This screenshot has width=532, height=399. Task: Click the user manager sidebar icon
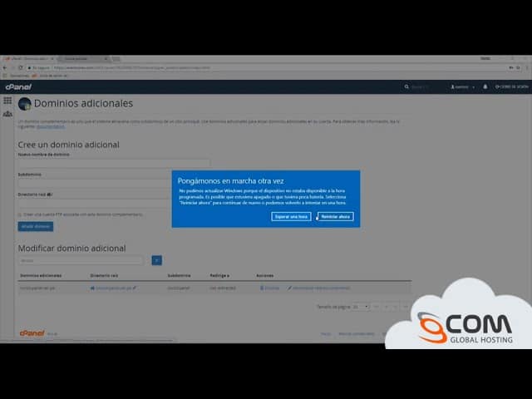pos(7,113)
